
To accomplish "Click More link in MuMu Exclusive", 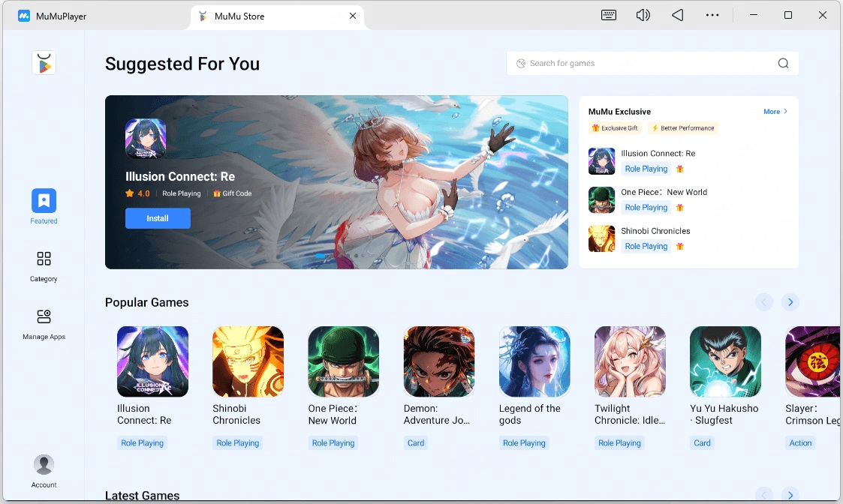I will point(775,112).
